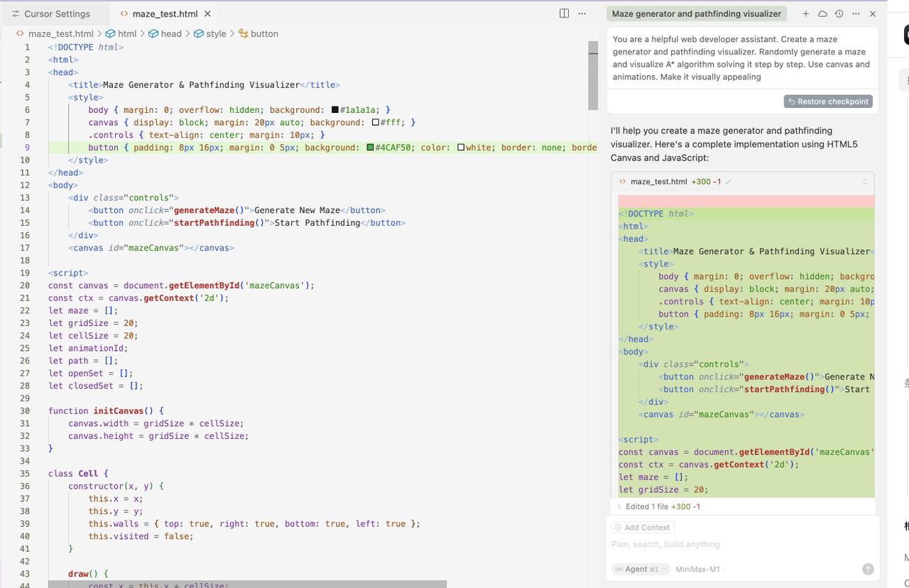Start a new chat with plus icon
This screenshot has width=909, height=588.
(805, 13)
